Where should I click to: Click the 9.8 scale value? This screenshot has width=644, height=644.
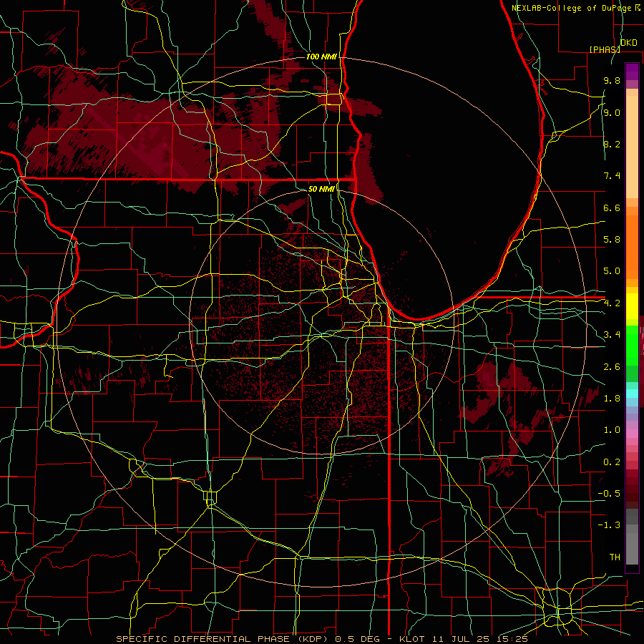pos(612,80)
